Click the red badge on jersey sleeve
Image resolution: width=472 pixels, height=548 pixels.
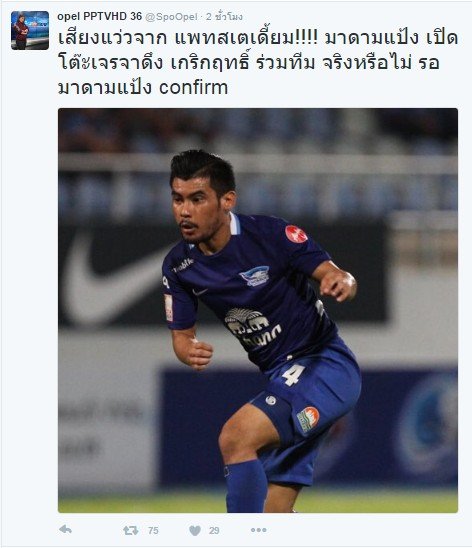pyautogui.click(x=296, y=234)
